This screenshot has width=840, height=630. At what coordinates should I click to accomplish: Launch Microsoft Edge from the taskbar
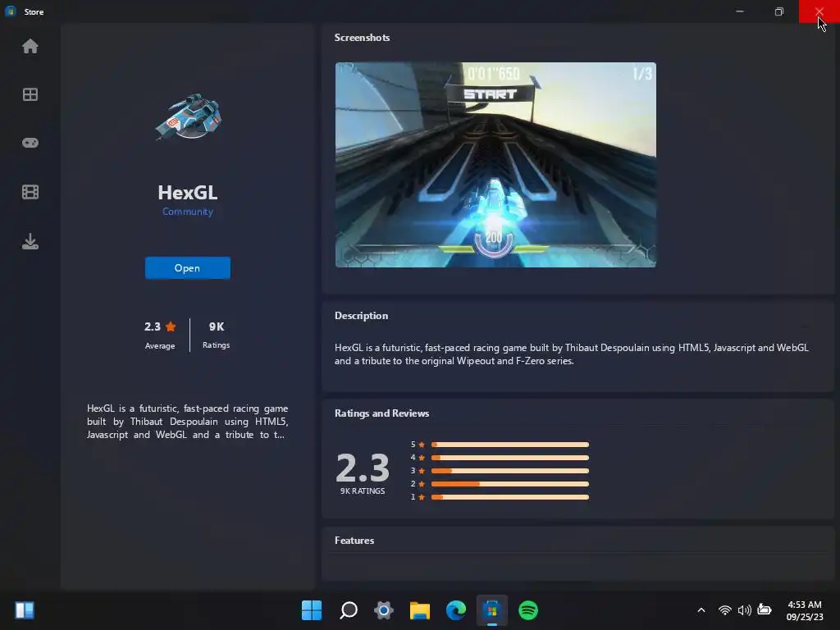pos(456,610)
